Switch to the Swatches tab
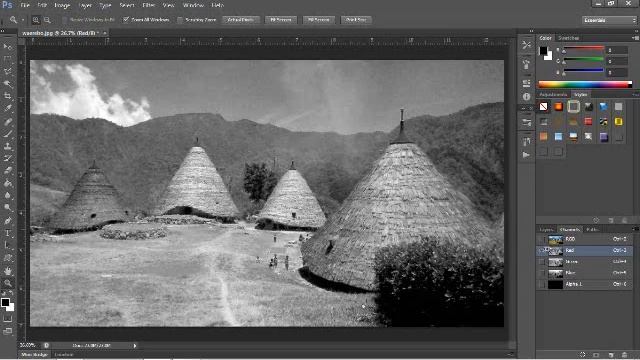640x360 pixels. point(569,38)
